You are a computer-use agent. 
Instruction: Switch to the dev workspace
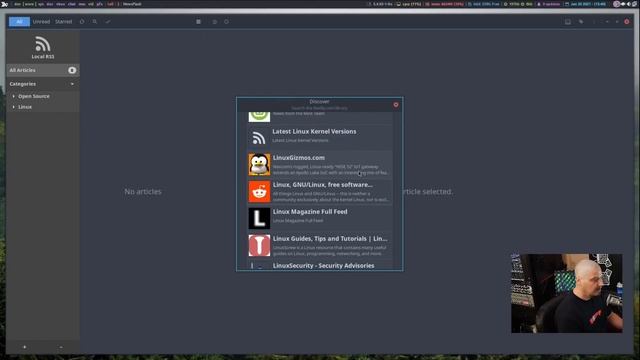[x=18, y=4]
